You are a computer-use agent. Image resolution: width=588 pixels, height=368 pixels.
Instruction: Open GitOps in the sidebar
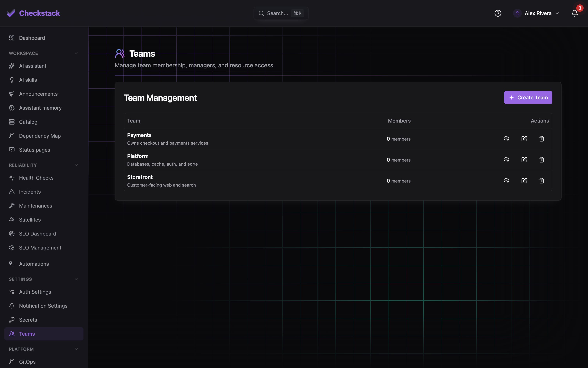[x=44, y=362]
